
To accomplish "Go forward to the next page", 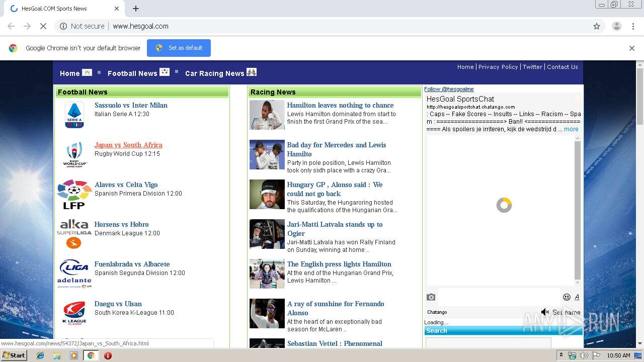I will click(27, 26).
